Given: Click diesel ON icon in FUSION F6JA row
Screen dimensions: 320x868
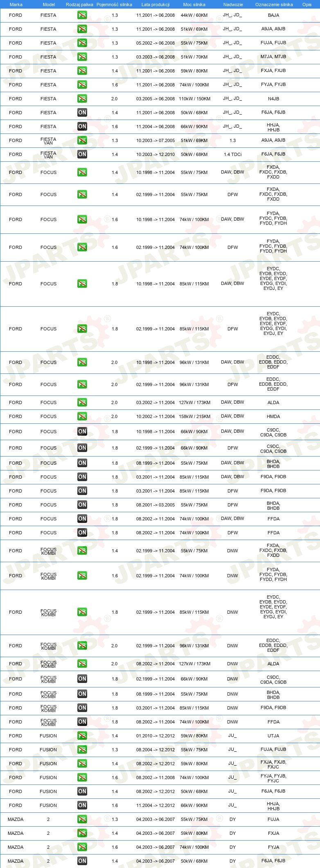Looking at the screenshot, I should [82, 791].
